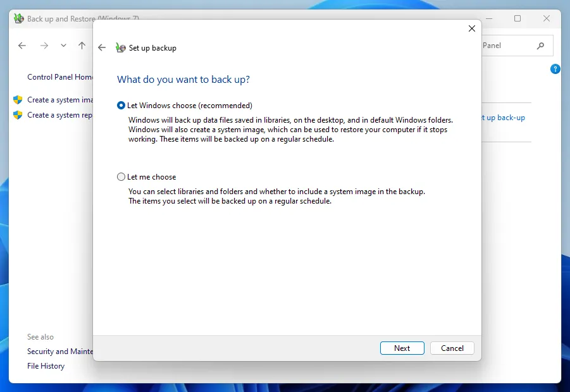
Task: Click Back up and Restore title bar icon
Action: pos(19,18)
